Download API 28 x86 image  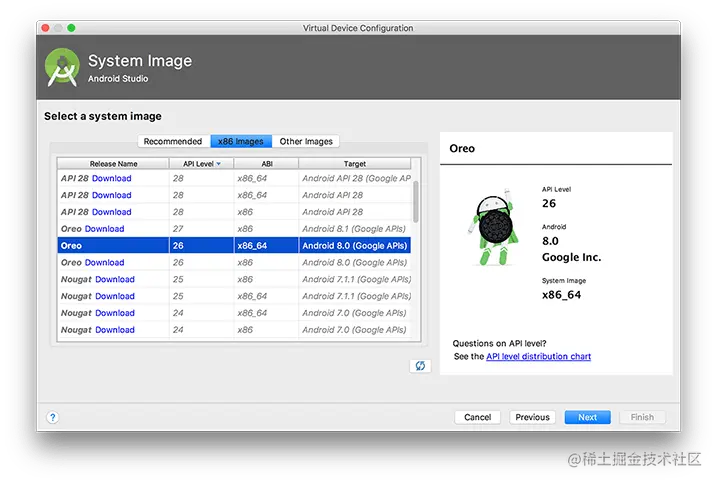coord(112,212)
